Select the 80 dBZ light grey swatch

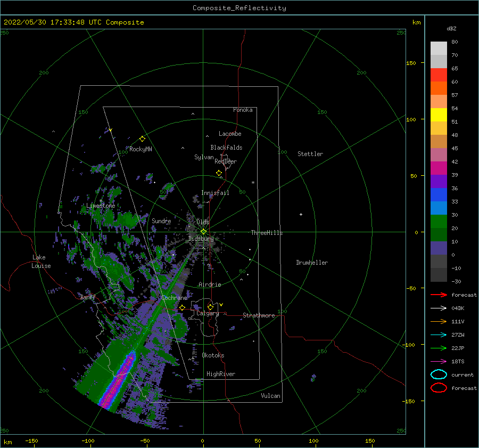click(x=439, y=48)
